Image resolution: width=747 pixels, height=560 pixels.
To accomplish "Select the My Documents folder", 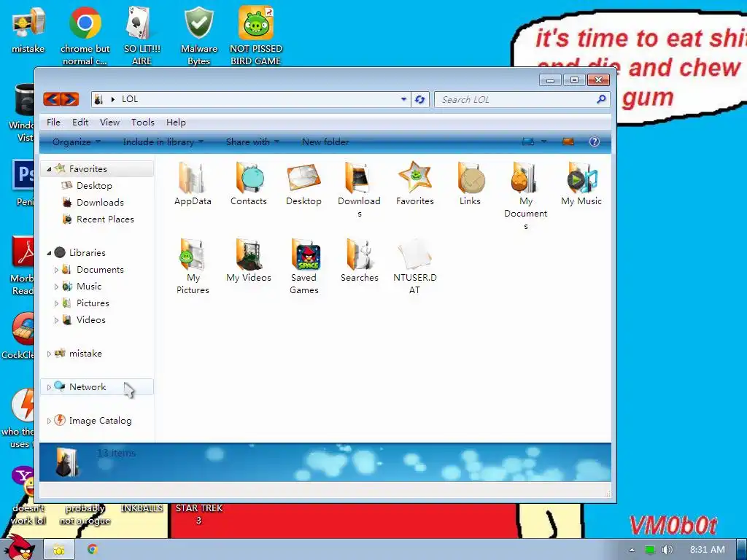I will (525, 196).
